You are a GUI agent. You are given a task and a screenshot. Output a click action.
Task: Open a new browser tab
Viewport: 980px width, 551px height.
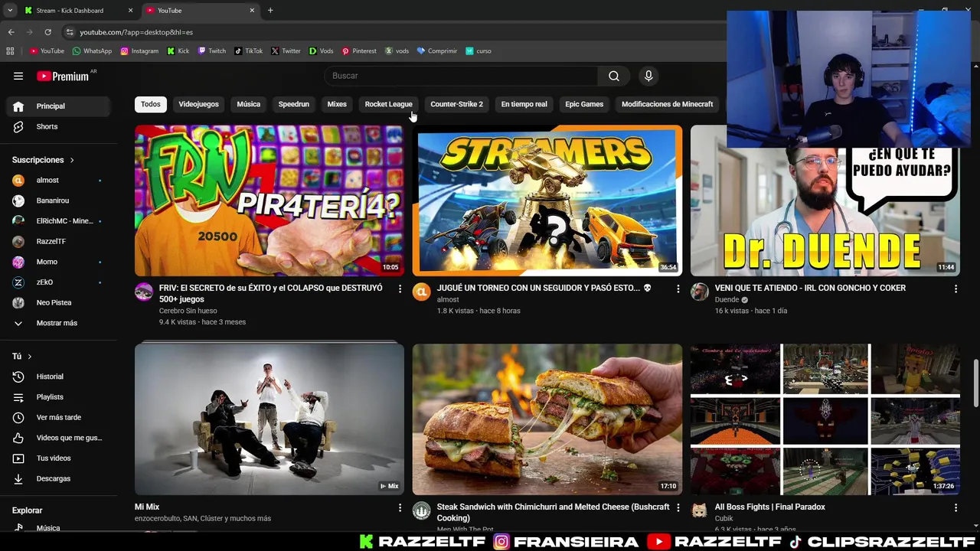pyautogui.click(x=270, y=11)
